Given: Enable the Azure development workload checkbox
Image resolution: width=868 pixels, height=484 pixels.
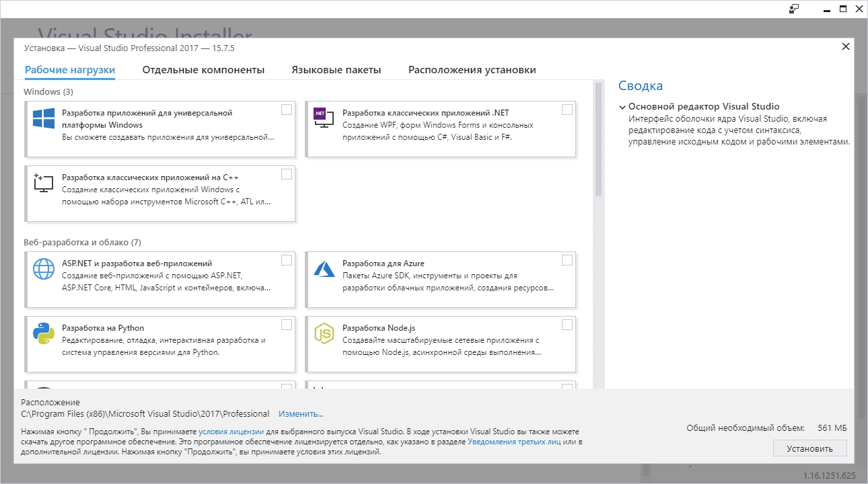Looking at the screenshot, I should [567, 260].
